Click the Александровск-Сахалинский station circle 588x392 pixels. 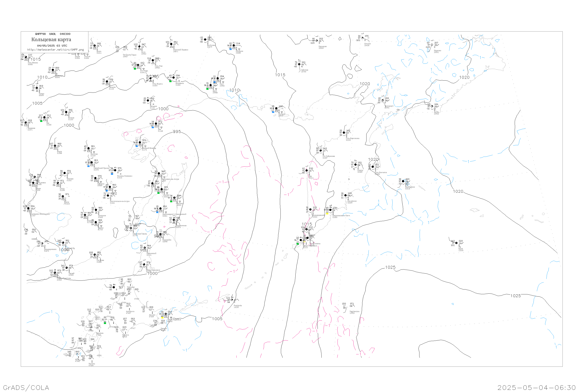[160, 209]
